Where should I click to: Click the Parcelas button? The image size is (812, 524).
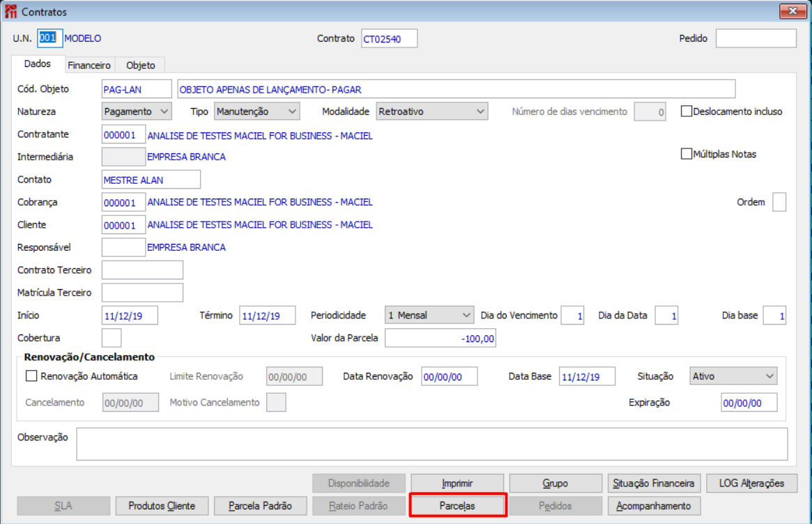coord(457,506)
